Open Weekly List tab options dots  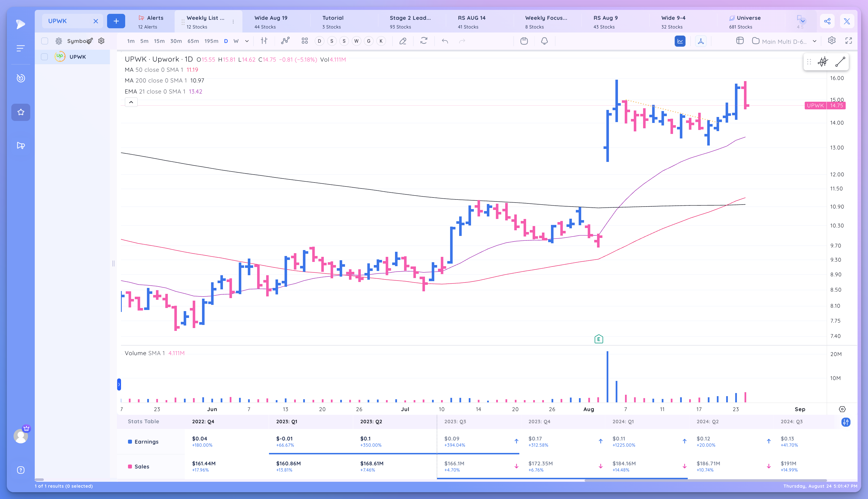[233, 21]
